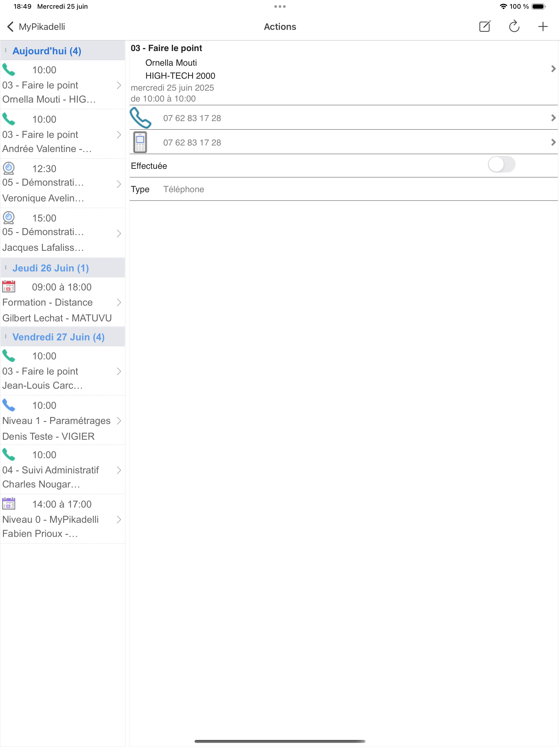Open contact chevron next to HIGH-TECH 2000
Screen dimensions: 560x747
click(553, 69)
